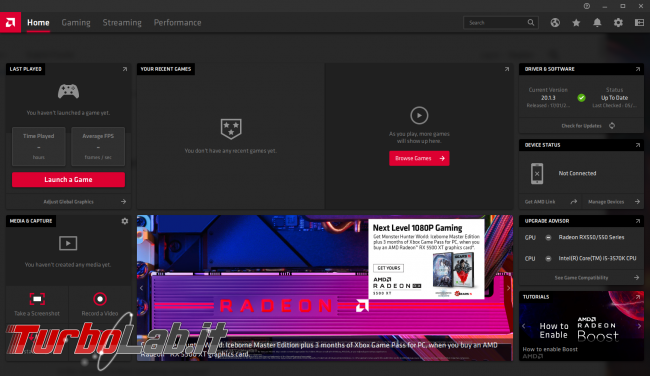The image size is (650, 376).
Task: Click the help question mark icon
Action: coord(587,6)
